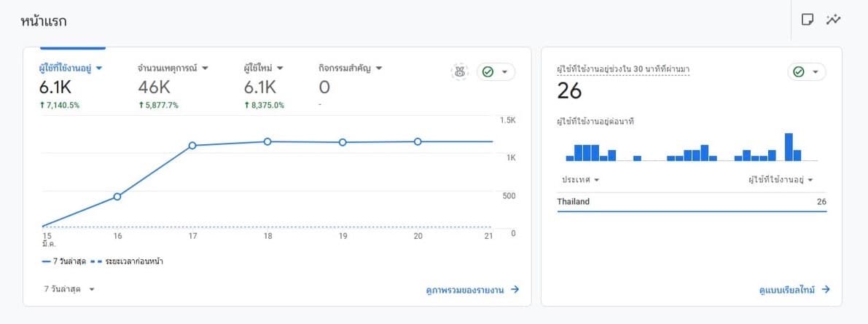
Task: Click the anomaly detection icon in chart card
Action: click(x=459, y=71)
